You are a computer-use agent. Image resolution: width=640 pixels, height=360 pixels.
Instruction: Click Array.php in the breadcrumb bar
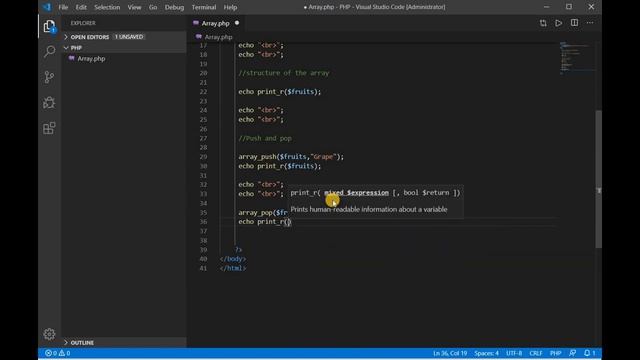218,37
